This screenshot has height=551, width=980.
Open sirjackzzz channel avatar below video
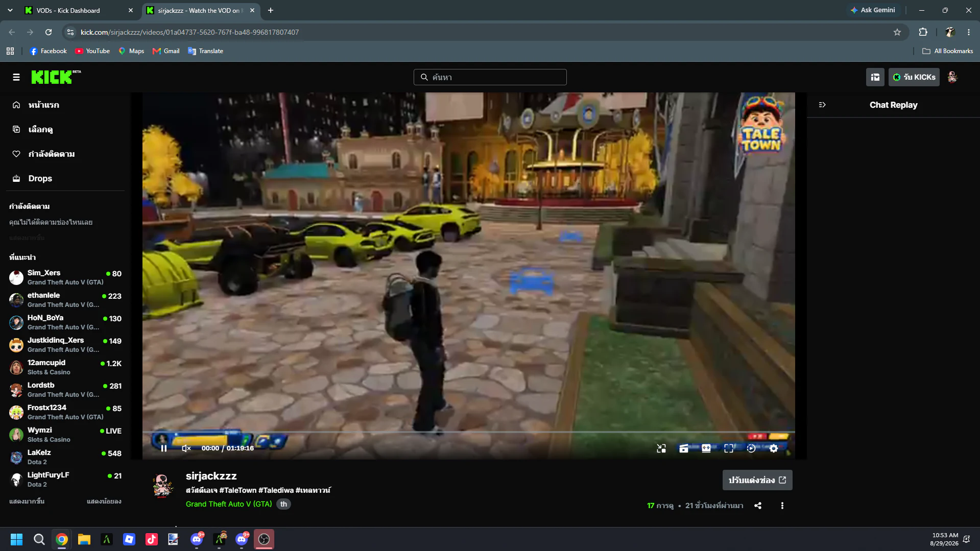tap(162, 485)
